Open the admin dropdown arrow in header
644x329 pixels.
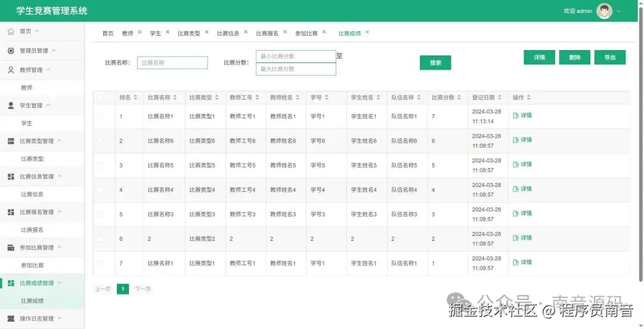tap(619, 11)
